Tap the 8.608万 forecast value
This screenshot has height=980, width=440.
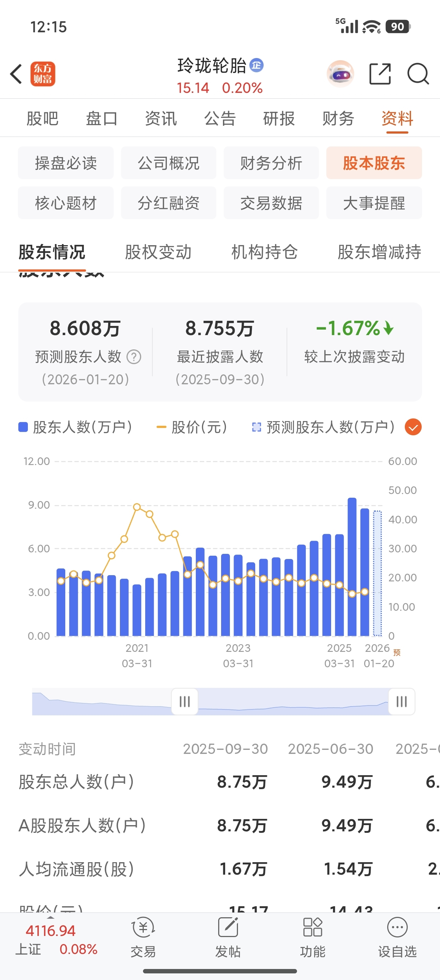85,328
